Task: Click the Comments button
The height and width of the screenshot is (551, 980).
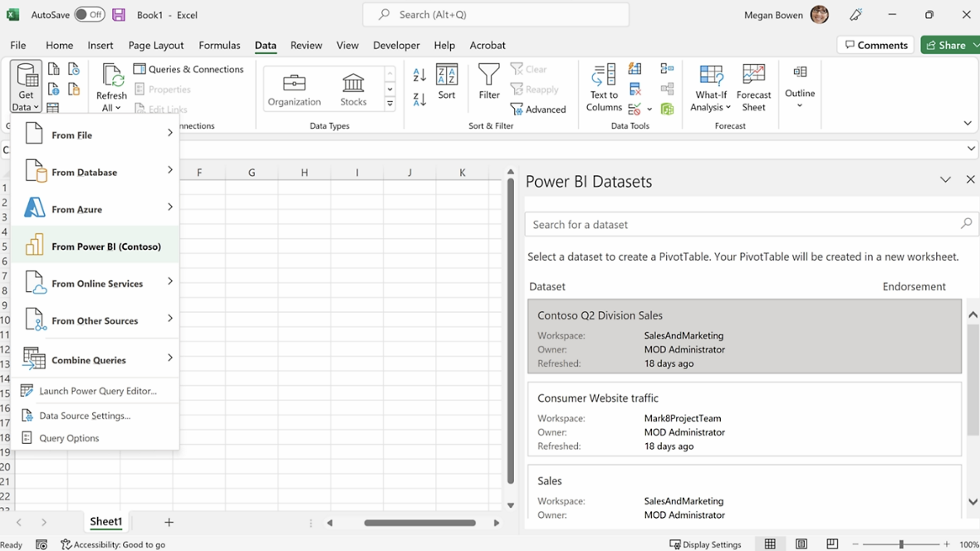Action: pyautogui.click(x=875, y=45)
